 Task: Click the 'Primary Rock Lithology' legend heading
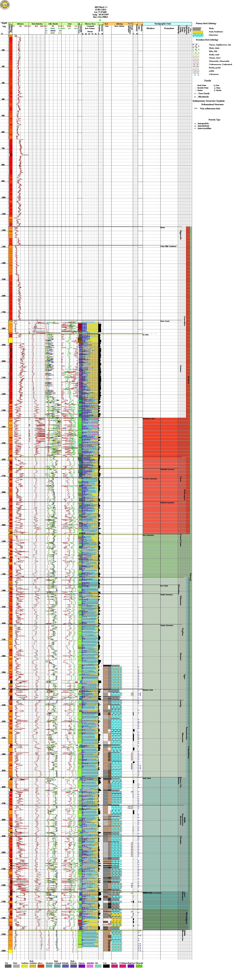pos(206,24)
